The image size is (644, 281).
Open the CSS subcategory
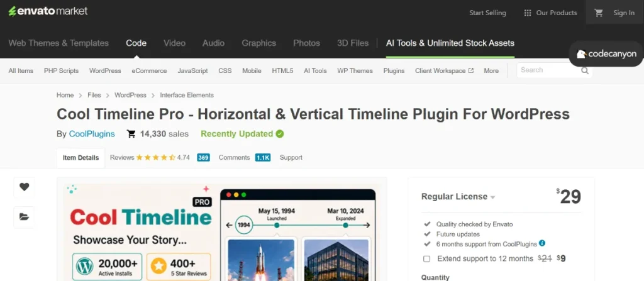pyautogui.click(x=225, y=70)
